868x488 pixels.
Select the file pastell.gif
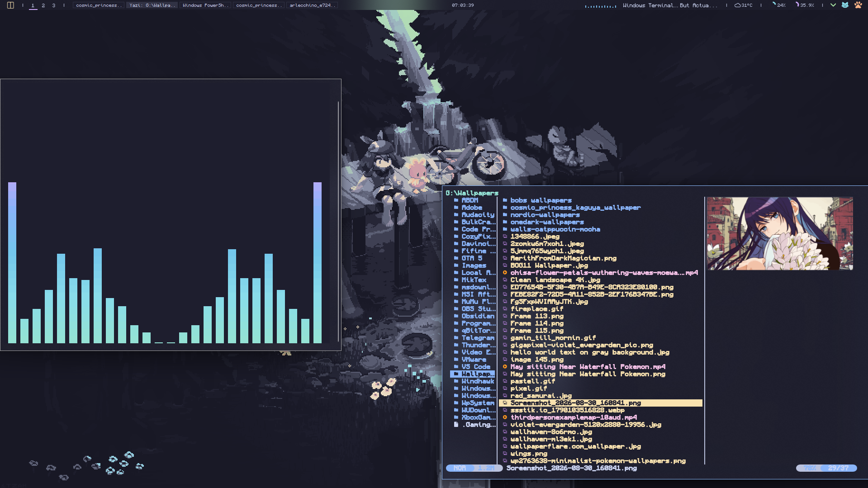point(532,381)
